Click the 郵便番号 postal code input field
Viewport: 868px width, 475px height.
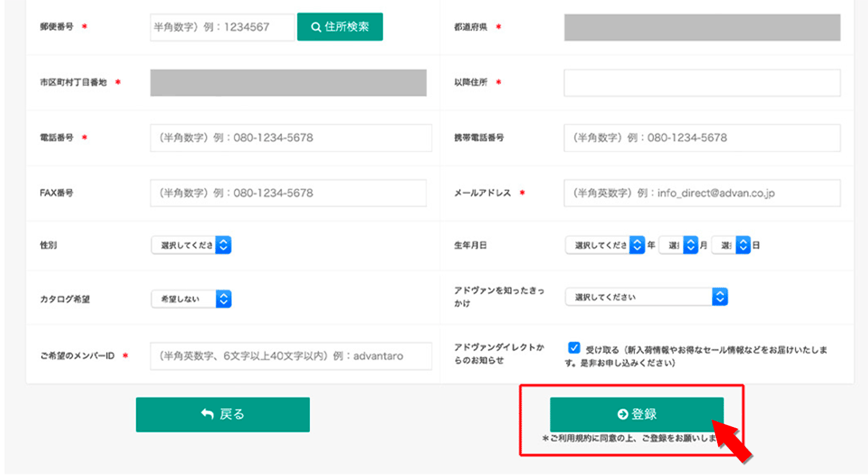(222, 27)
